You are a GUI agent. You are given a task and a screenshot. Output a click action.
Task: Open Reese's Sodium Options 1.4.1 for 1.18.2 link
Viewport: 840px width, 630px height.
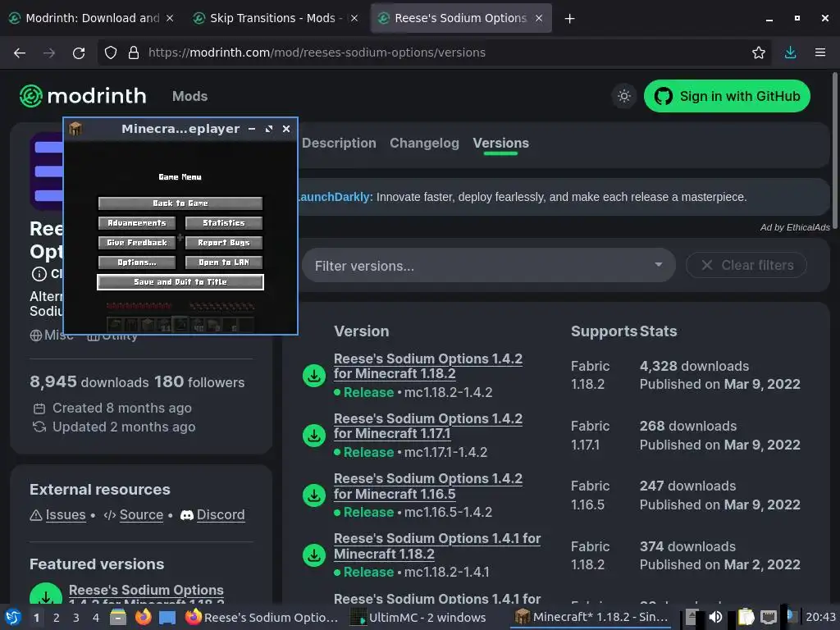(x=437, y=546)
